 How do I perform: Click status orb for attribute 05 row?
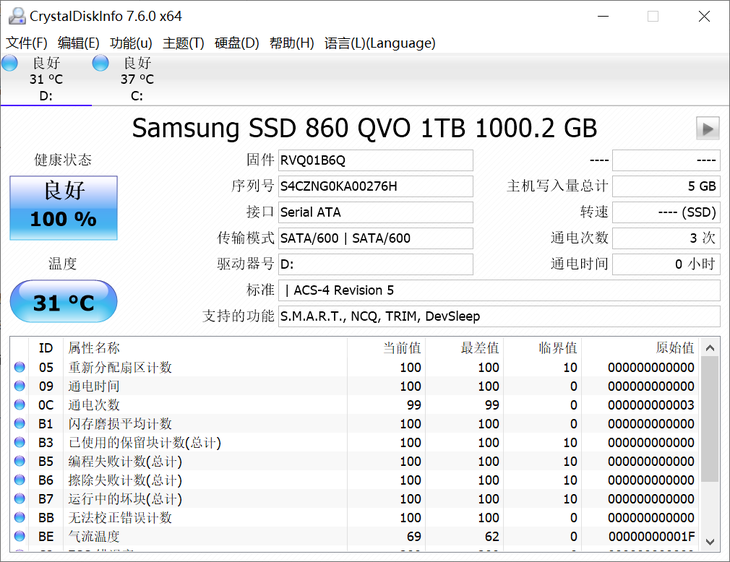(x=19, y=368)
